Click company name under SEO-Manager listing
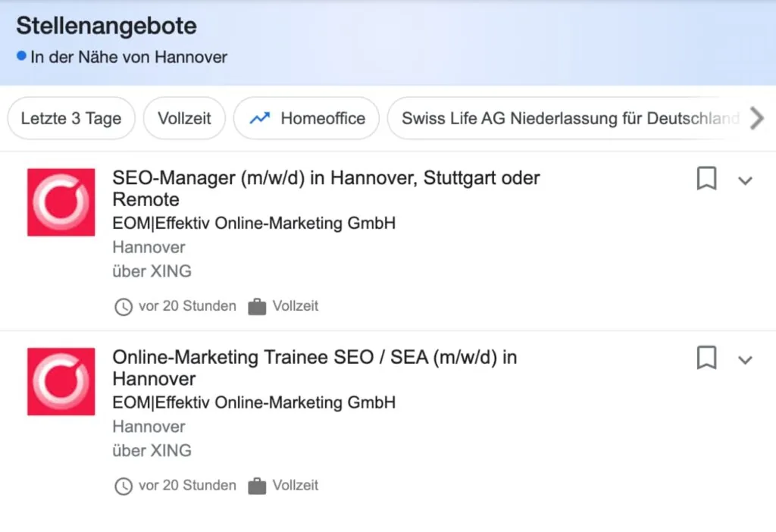 pyautogui.click(x=254, y=224)
